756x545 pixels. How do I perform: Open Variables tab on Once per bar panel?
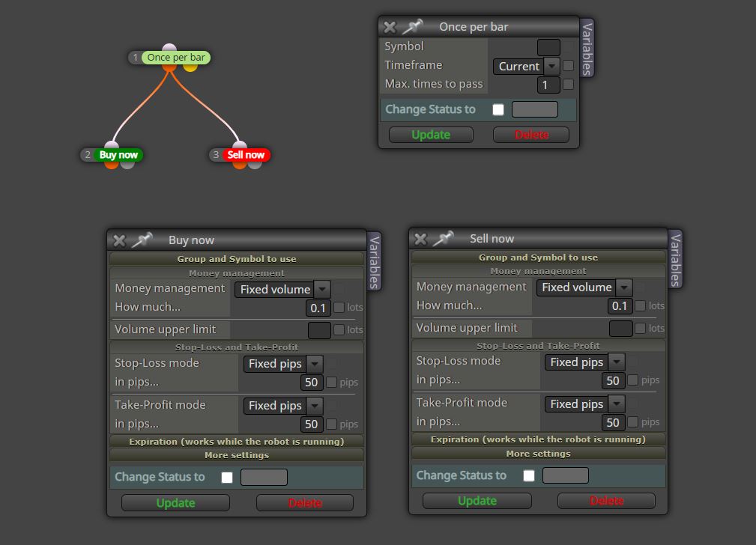tap(587, 48)
